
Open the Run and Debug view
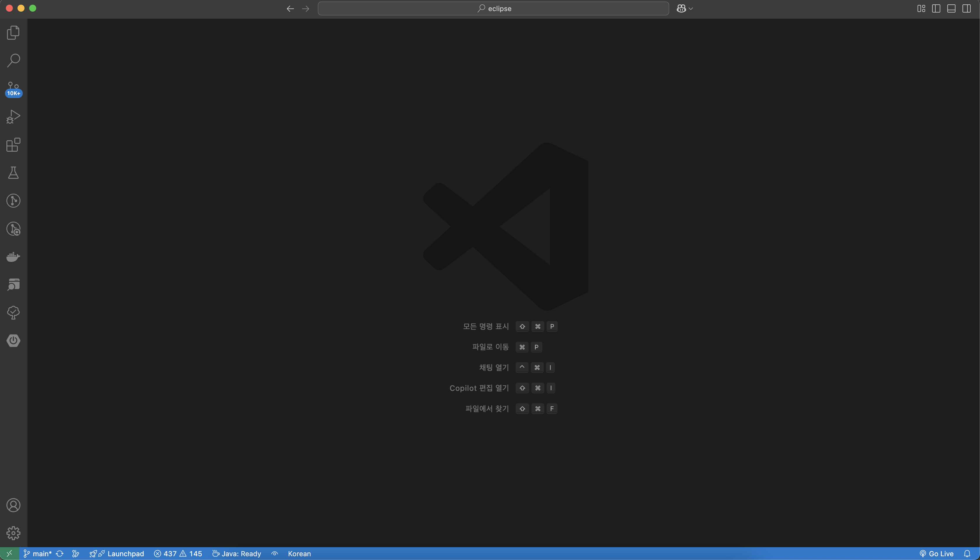(x=13, y=117)
